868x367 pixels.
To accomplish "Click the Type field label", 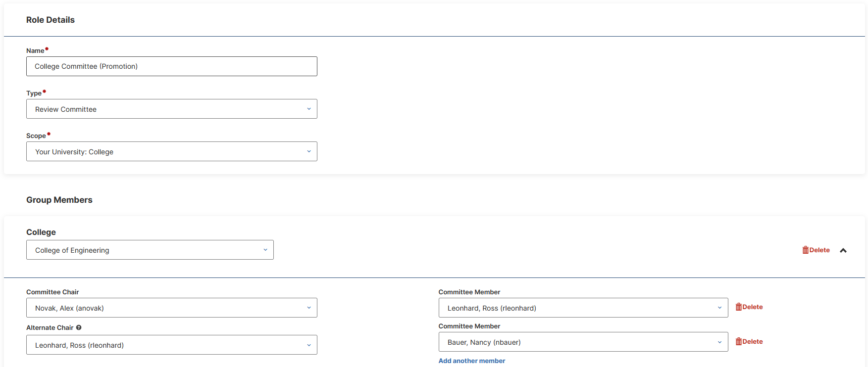I will [x=34, y=93].
